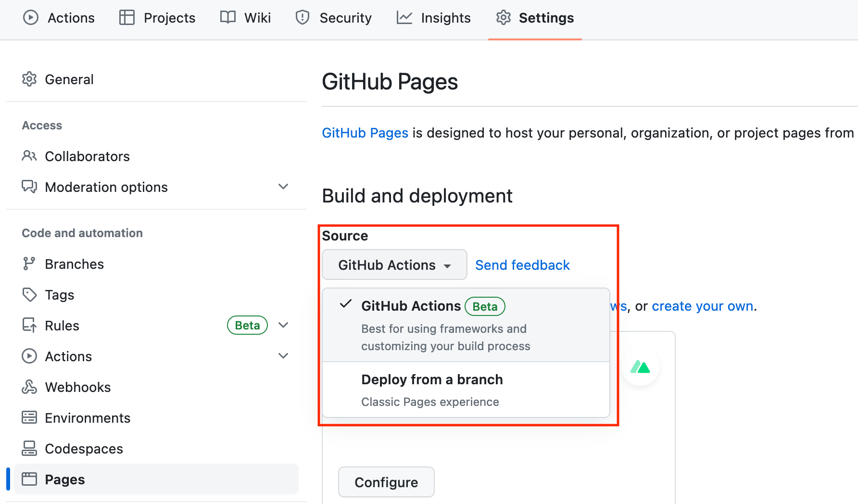Click the 'Access' section label
858x504 pixels.
[x=42, y=125]
